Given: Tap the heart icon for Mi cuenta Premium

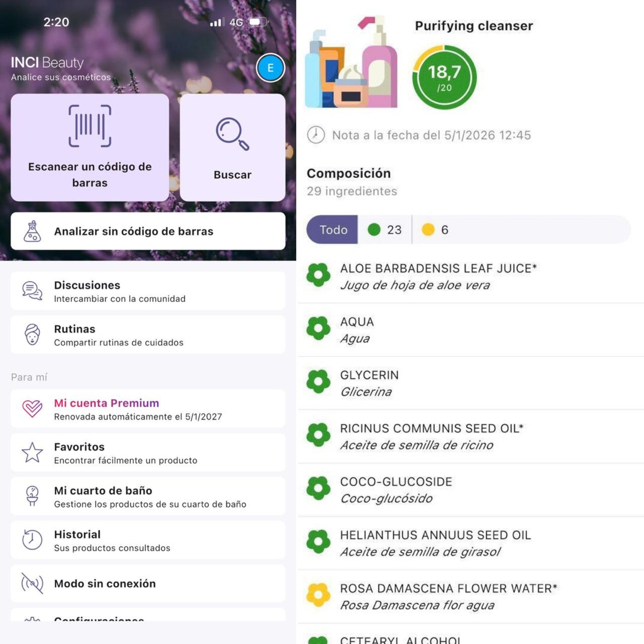Looking at the screenshot, I should [32, 409].
